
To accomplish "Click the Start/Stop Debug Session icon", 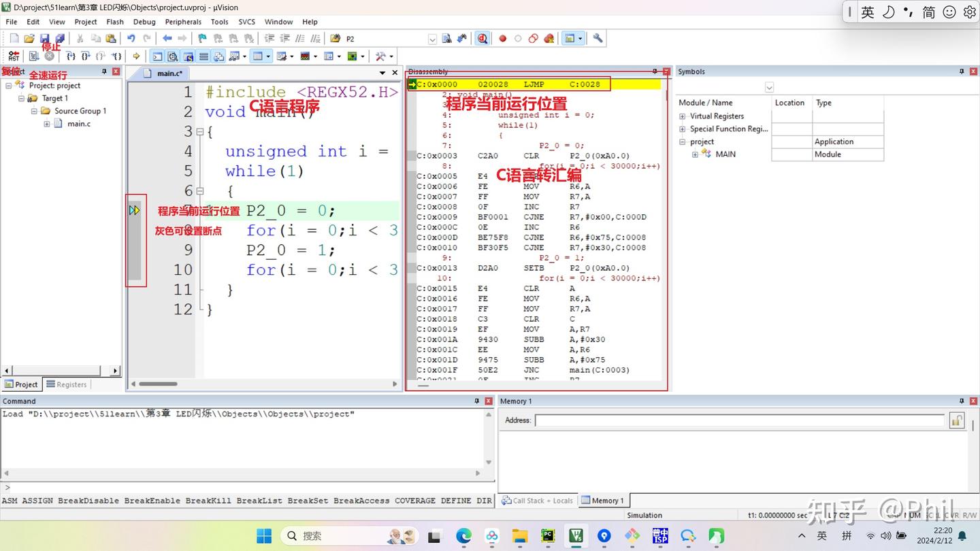I will [x=483, y=39].
